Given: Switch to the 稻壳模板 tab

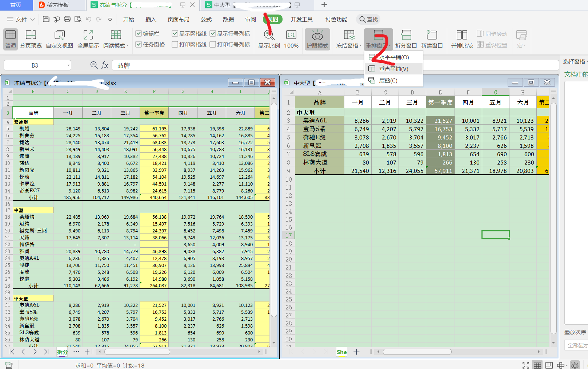Looking at the screenshot, I should 58,5.
